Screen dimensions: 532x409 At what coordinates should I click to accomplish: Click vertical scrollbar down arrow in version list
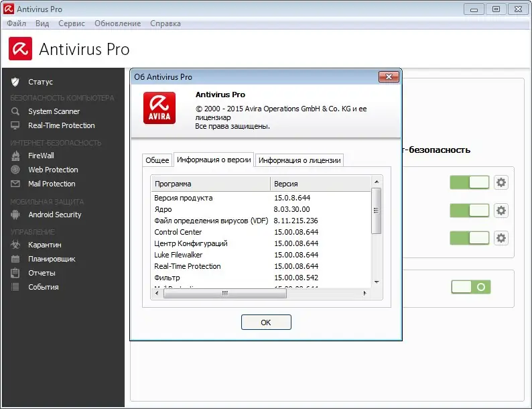coord(377,282)
